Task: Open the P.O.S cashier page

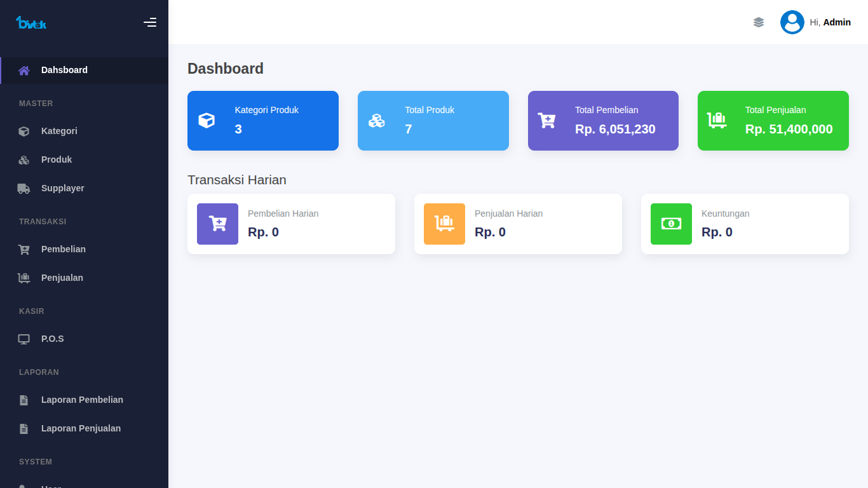Action: [x=52, y=339]
